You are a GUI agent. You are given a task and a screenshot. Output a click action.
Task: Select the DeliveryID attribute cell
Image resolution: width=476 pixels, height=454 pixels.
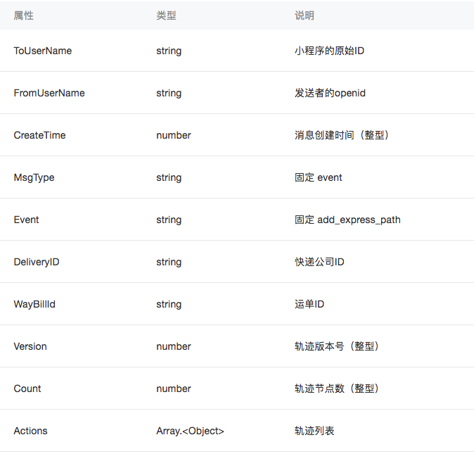(37, 262)
